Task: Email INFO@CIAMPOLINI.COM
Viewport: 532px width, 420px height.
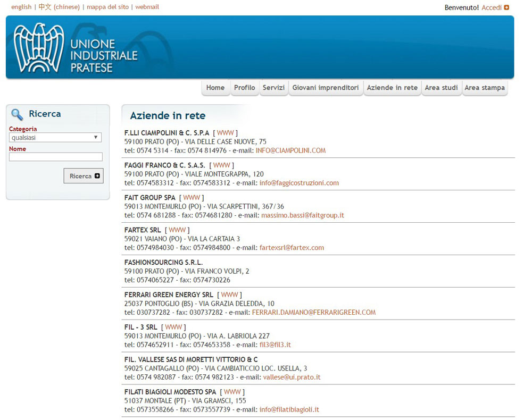Action: click(290, 150)
